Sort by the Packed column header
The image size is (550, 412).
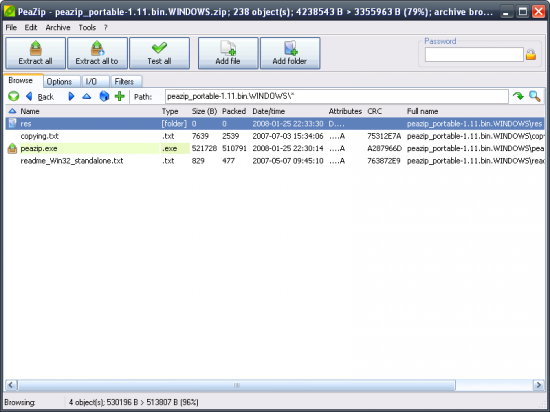pos(234,112)
